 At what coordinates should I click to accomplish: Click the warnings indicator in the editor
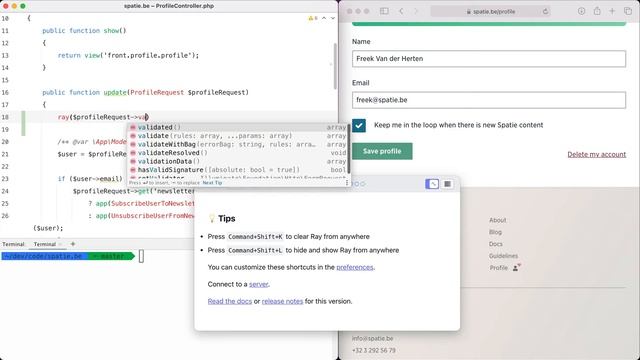point(313,18)
